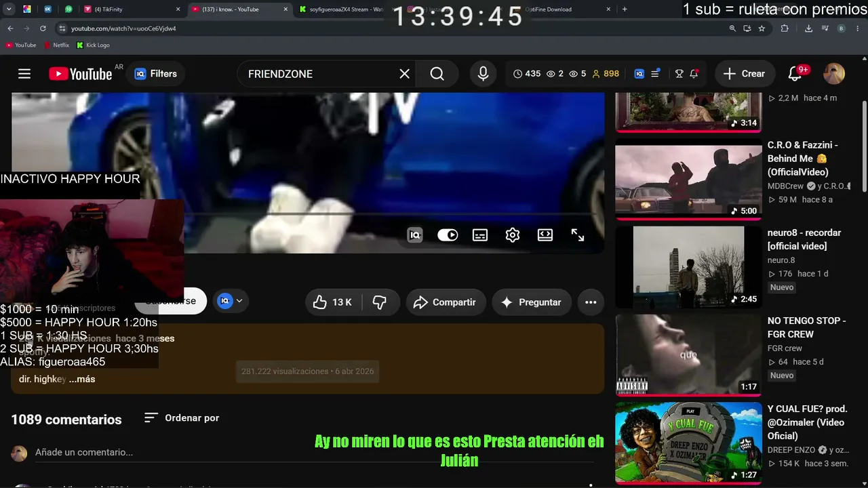The height and width of the screenshot is (488, 868).
Task: Open the Y CUAL FUE video thumbnail
Action: click(688, 443)
